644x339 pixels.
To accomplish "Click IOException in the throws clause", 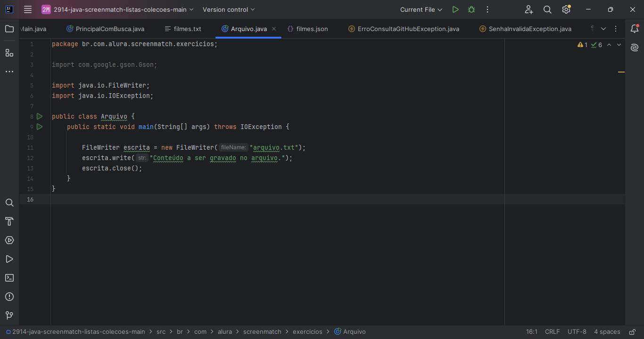I will coord(261,127).
